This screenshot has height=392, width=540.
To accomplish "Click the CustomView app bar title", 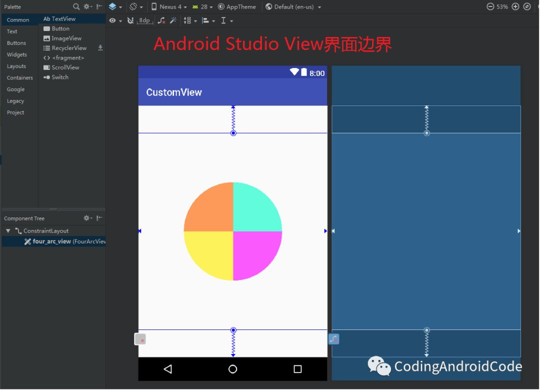I will click(174, 92).
